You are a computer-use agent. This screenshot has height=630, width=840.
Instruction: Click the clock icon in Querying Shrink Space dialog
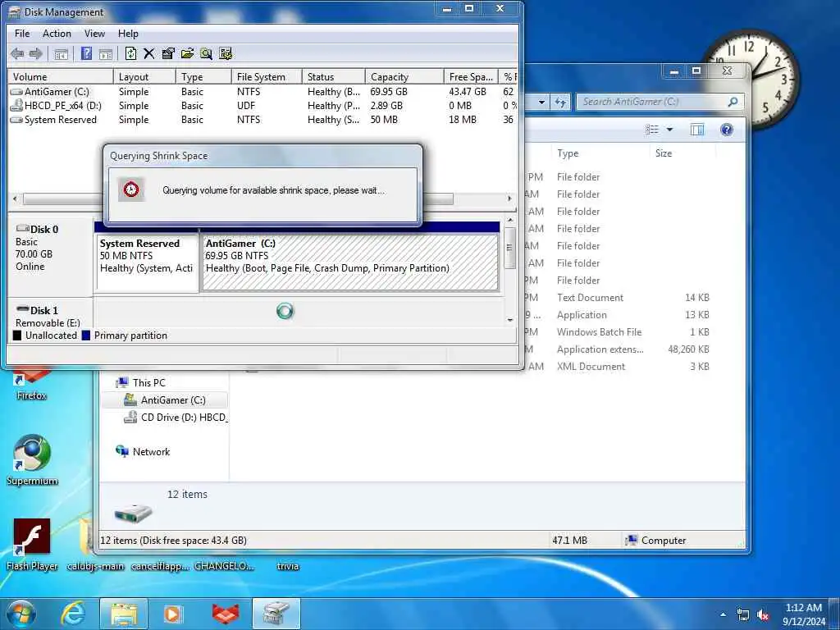tap(131, 189)
